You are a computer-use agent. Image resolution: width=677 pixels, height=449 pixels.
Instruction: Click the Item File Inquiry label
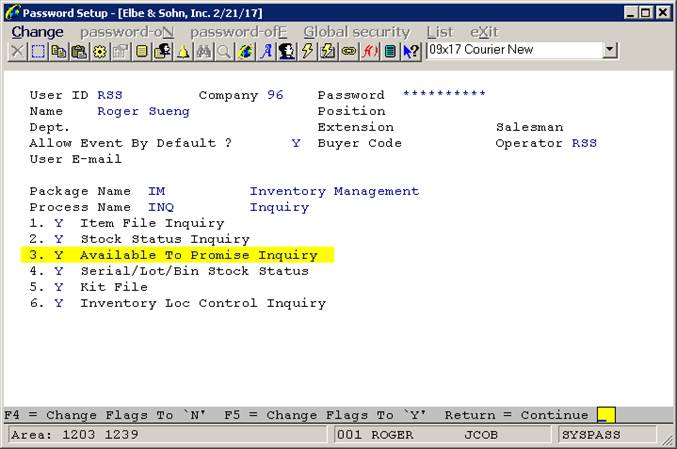coord(152,223)
